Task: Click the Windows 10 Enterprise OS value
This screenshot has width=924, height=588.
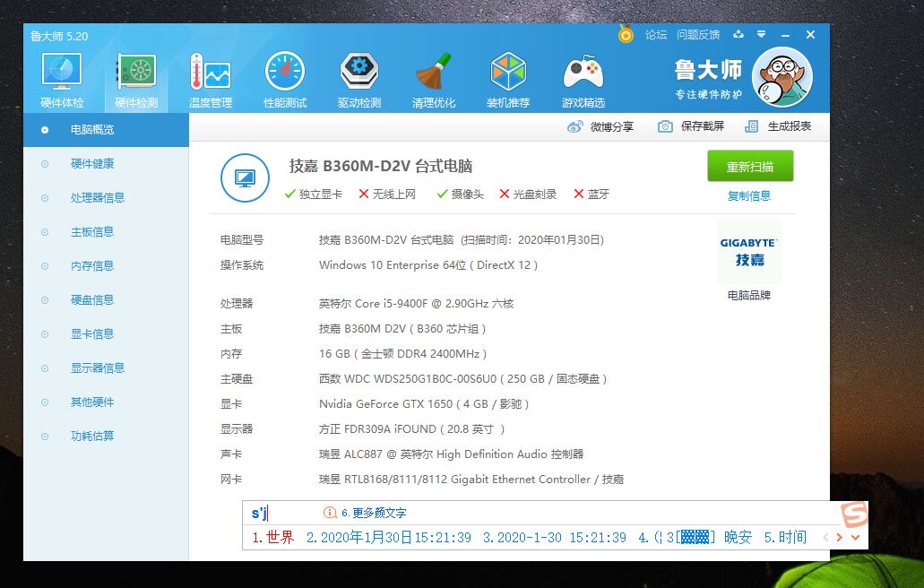Action: tap(428, 265)
